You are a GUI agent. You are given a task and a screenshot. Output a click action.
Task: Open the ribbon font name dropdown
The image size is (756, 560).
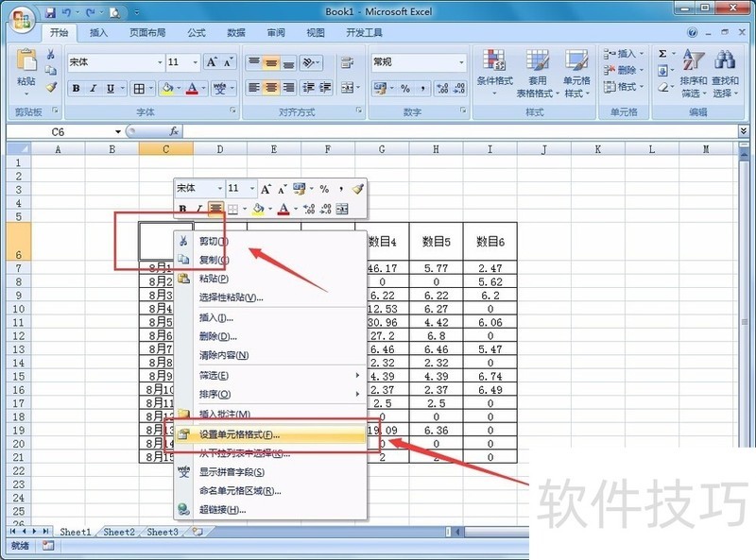tap(160, 62)
